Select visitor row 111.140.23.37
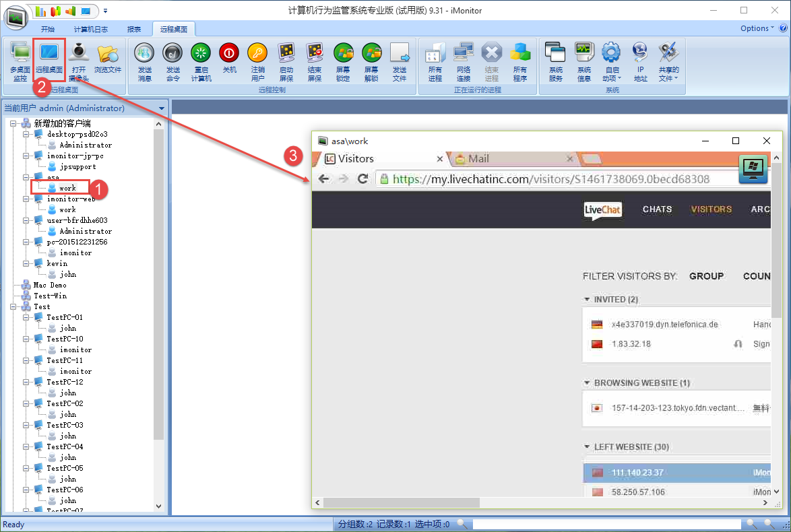Image resolution: width=791 pixels, height=532 pixels. [x=677, y=473]
